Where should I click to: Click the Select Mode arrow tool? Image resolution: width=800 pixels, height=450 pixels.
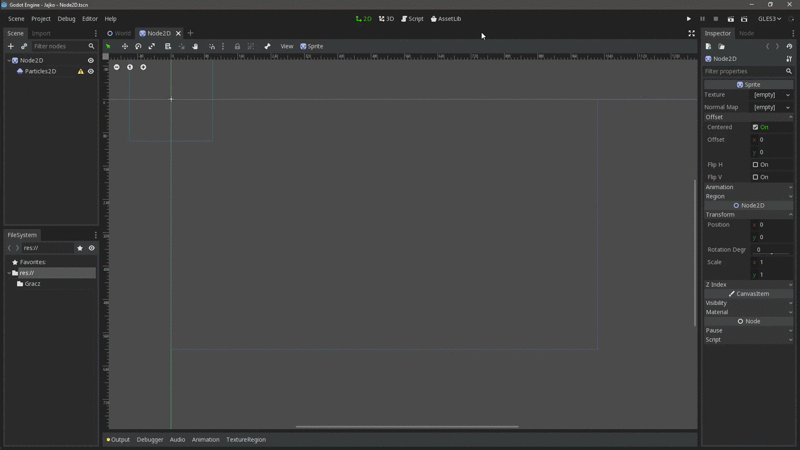click(108, 46)
